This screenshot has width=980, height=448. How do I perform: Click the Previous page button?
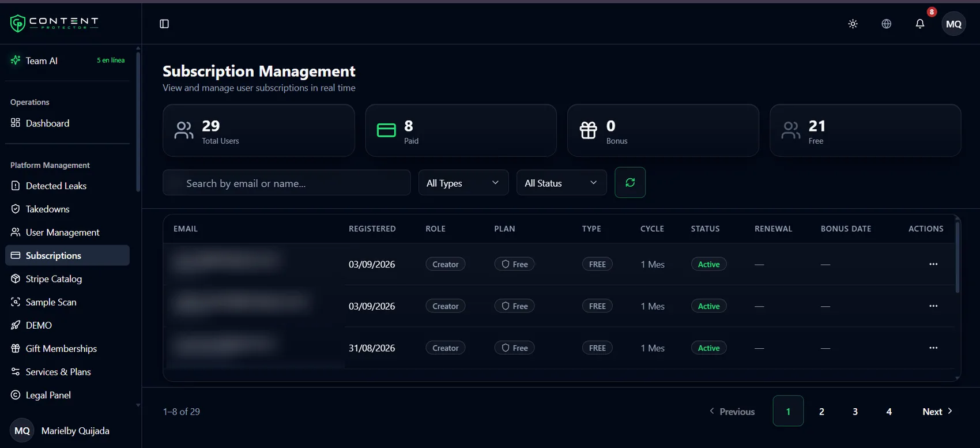(732, 411)
